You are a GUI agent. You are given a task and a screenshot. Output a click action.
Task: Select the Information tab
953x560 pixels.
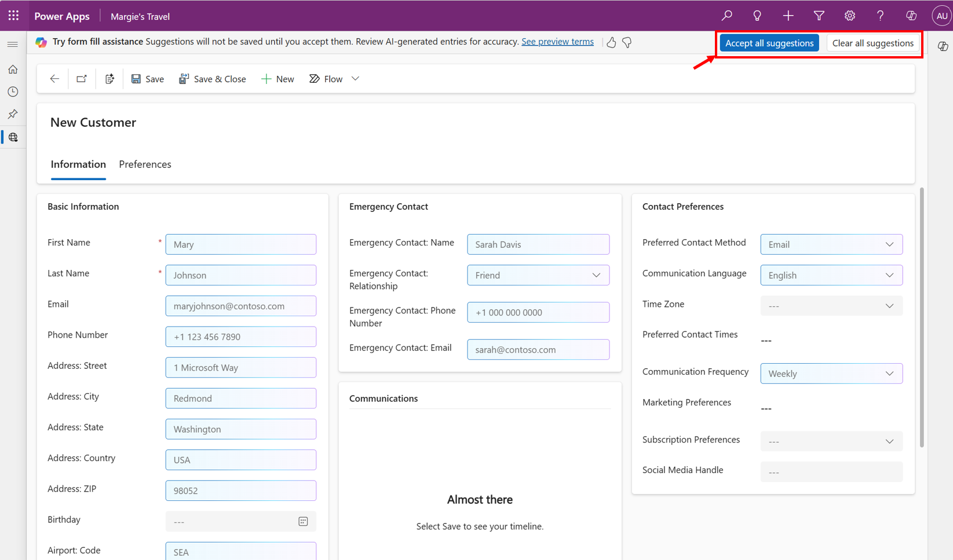78,164
